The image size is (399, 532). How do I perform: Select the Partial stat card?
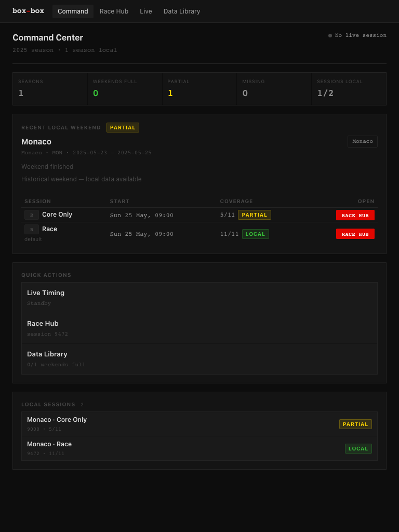point(199,89)
